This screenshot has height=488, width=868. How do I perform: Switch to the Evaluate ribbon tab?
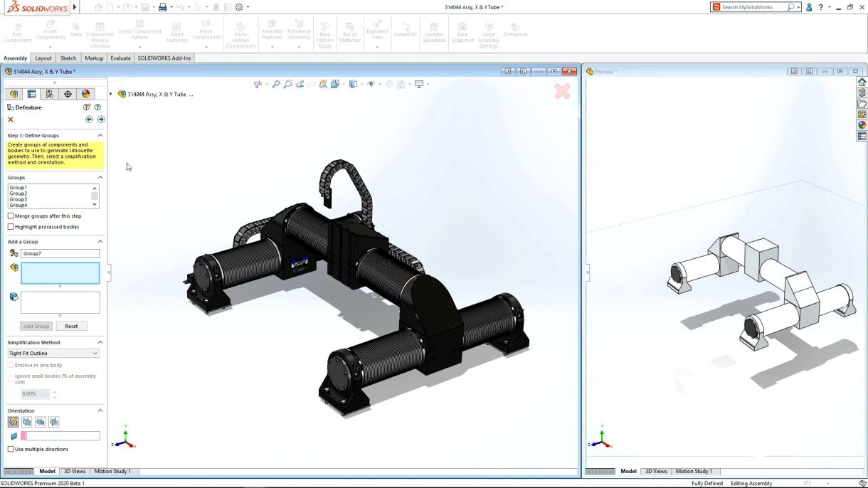click(120, 58)
